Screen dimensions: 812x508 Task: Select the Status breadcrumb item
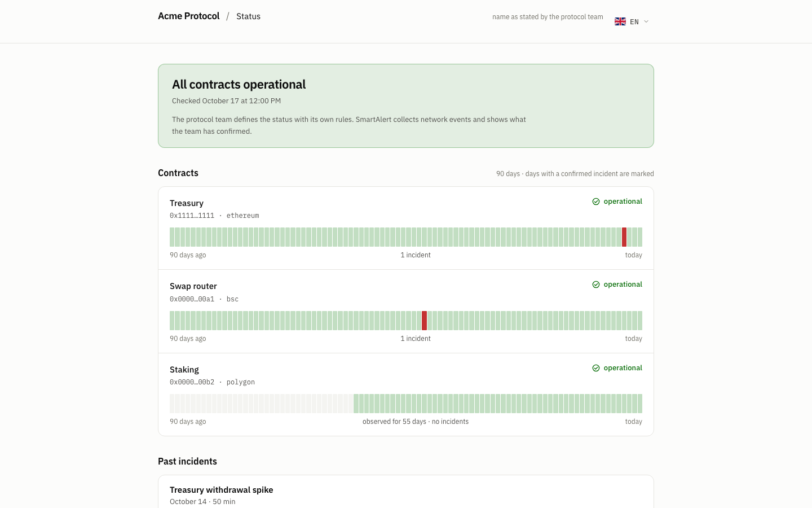pyautogui.click(x=248, y=16)
